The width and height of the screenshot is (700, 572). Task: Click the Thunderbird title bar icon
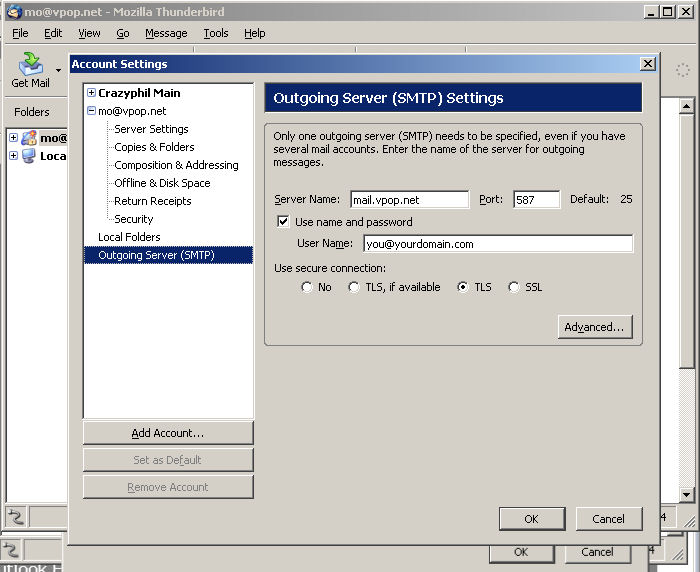[x=14, y=11]
